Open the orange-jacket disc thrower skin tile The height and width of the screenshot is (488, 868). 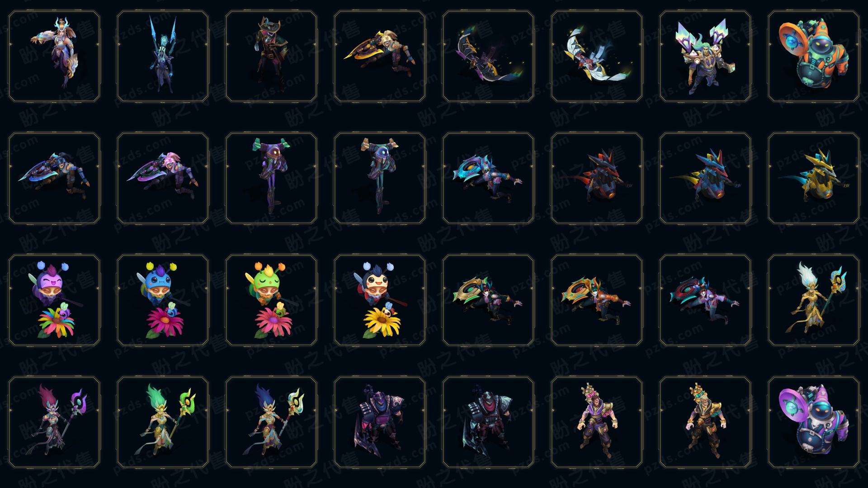point(597,300)
